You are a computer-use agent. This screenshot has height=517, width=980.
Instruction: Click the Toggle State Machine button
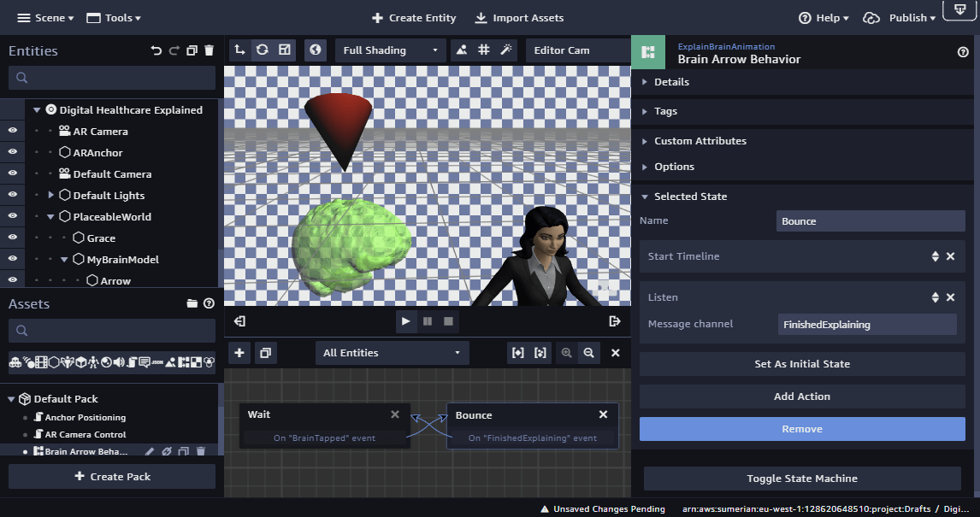click(x=802, y=479)
